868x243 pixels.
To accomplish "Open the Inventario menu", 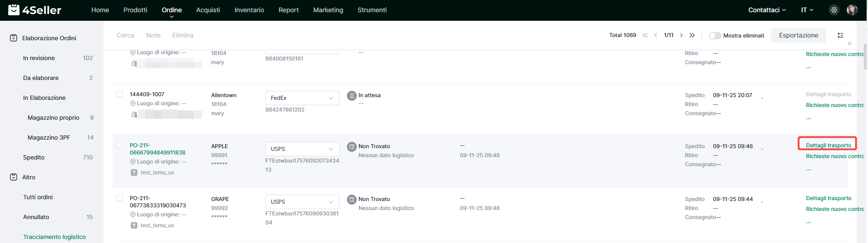I will [249, 10].
